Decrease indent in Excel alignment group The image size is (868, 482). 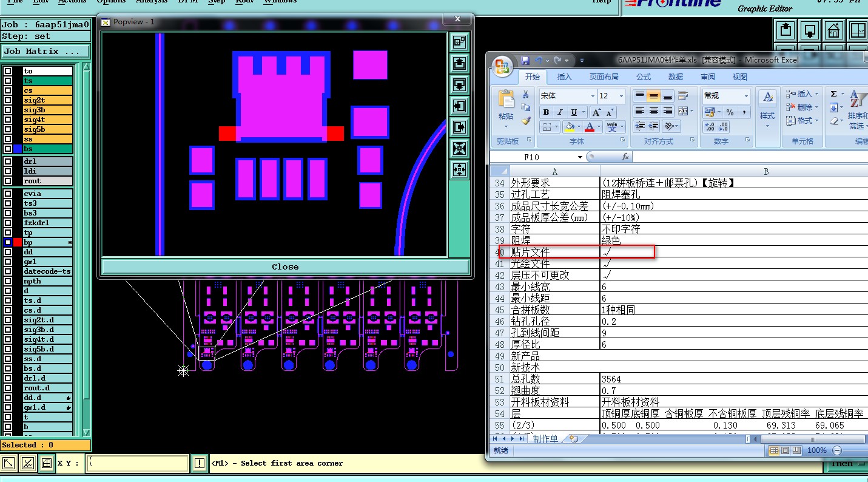click(639, 126)
